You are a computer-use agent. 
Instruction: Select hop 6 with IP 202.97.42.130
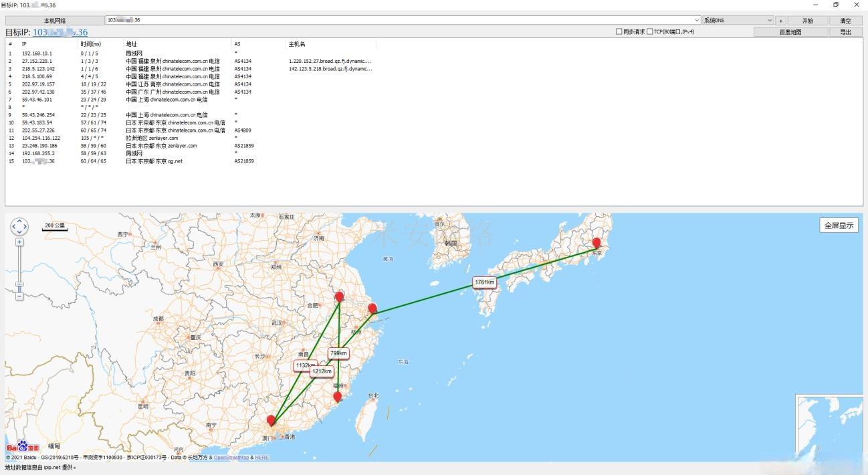tap(191, 92)
